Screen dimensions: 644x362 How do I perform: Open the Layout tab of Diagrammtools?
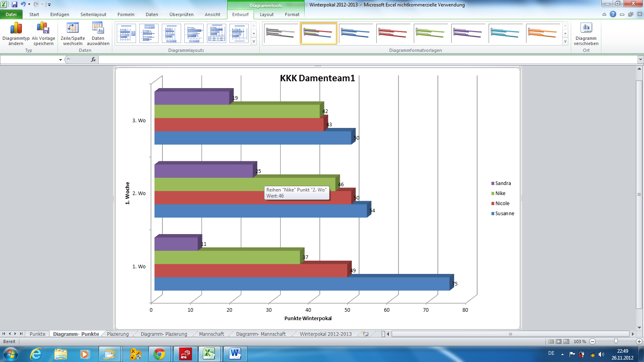coord(266,14)
